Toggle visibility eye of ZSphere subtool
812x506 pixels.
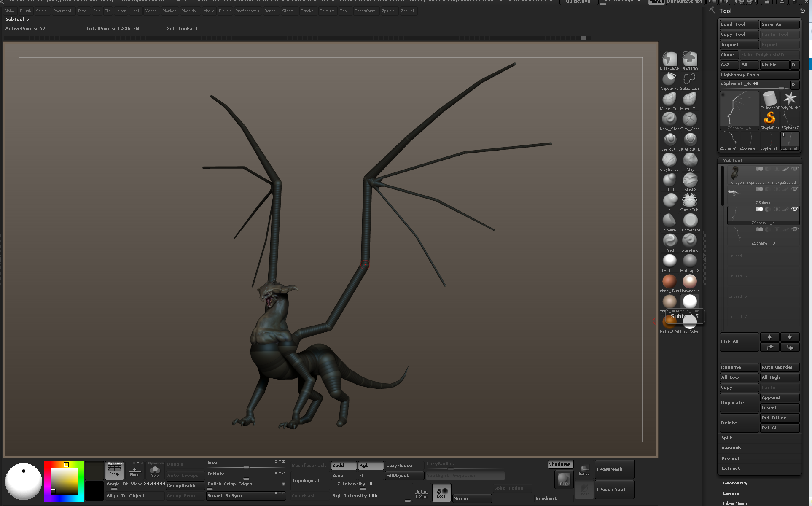(795, 189)
